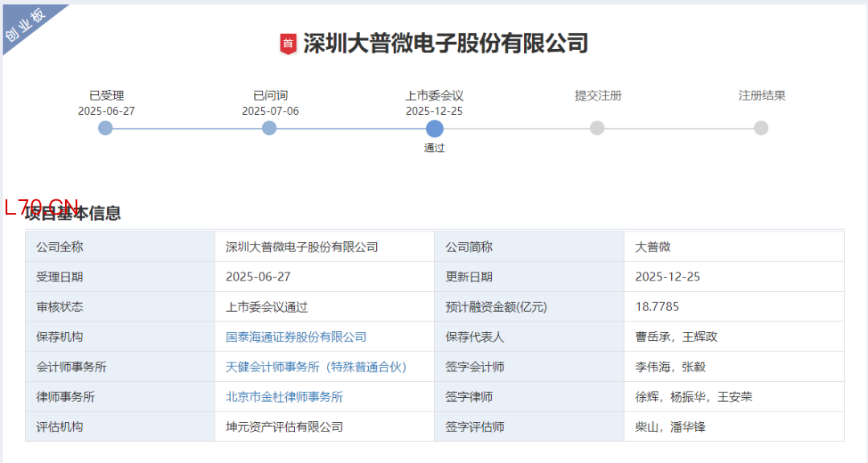Open the 国泰海通证券股份有限公司 sponsor link
The width and height of the screenshot is (868, 463).
(x=296, y=337)
